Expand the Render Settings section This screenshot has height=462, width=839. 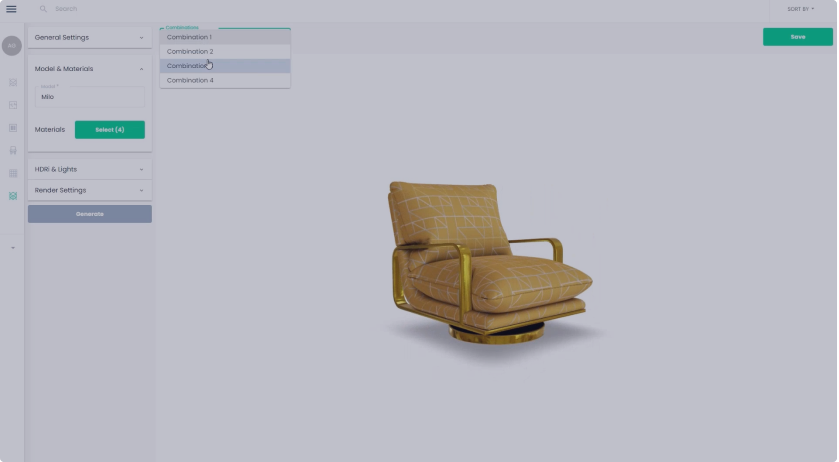tap(89, 190)
